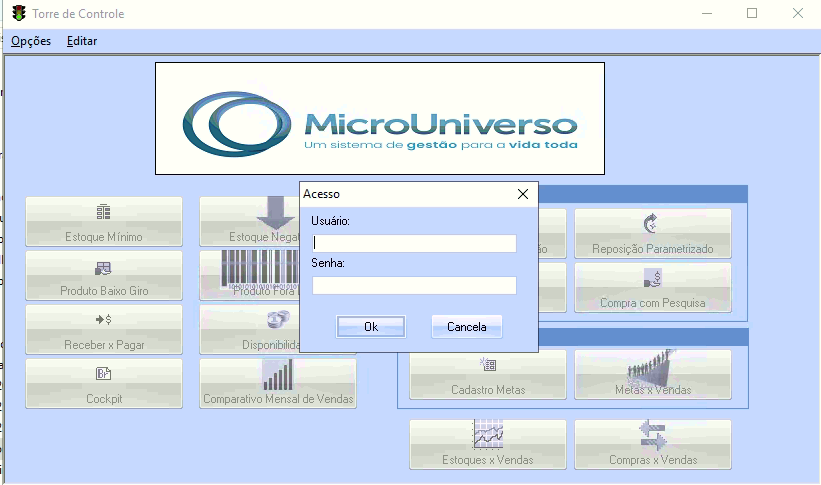Click the Estoque Mínimo icon button
Viewport: 821px width, 485px height.
pos(104,221)
